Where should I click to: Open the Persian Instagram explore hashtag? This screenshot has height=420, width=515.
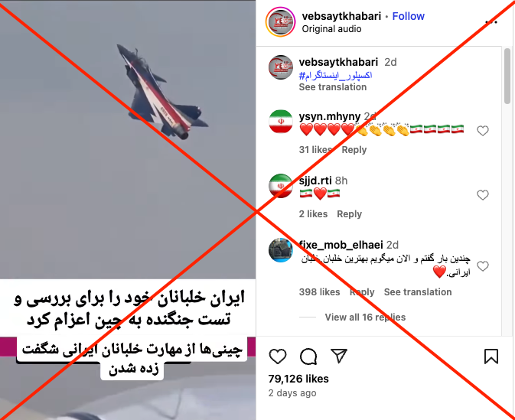click(x=335, y=76)
